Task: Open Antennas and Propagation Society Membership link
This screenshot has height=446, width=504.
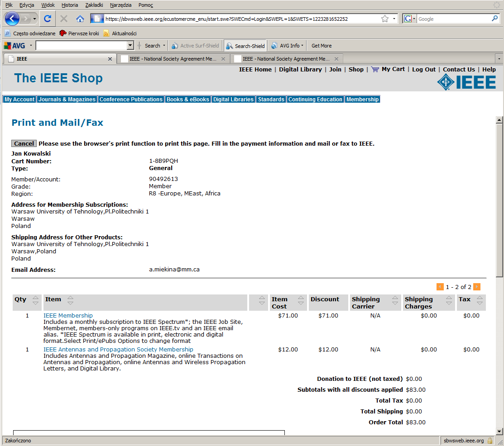Action: pyautogui.click(x=118, y=349)
